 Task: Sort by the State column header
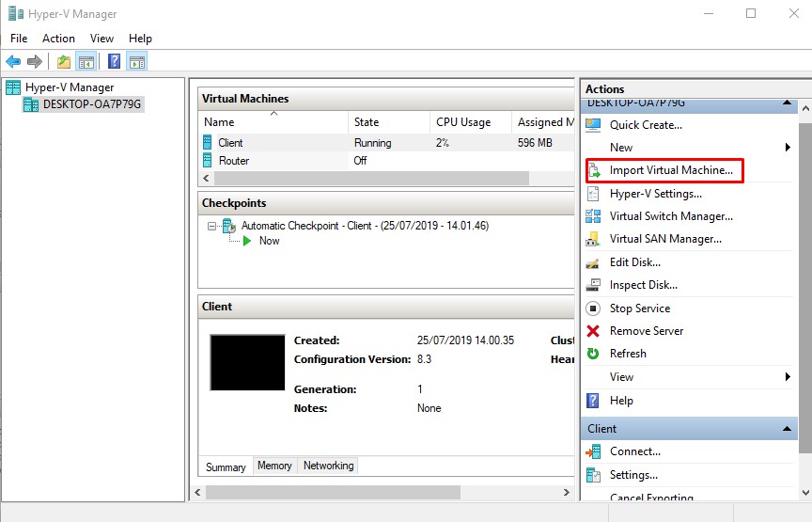[x=389, y=122]
